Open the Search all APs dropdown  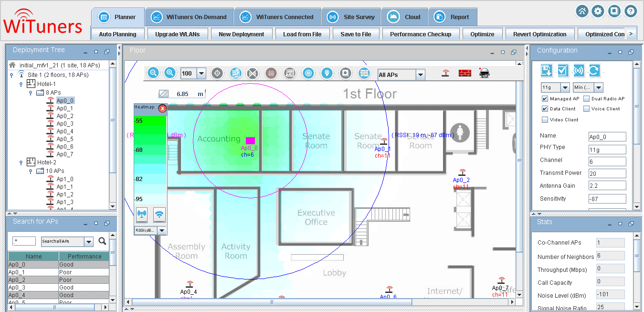(x=89, y=241)
